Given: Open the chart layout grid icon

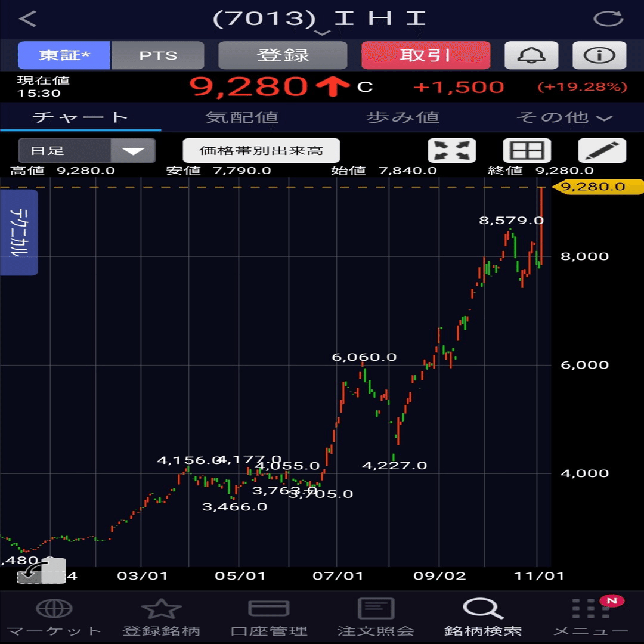Looking at the screenshot, I should pos(527,150).
